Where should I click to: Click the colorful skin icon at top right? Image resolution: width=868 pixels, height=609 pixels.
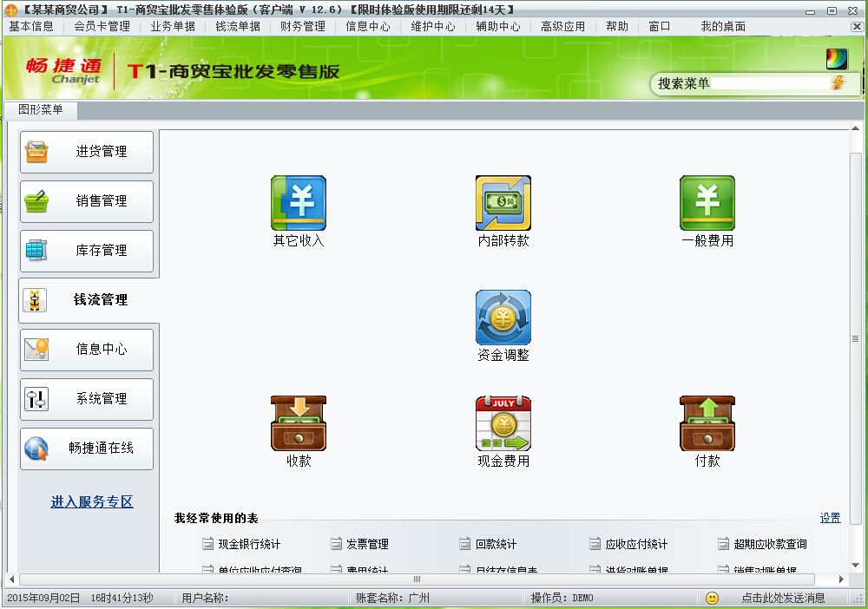tap(837, 59)
